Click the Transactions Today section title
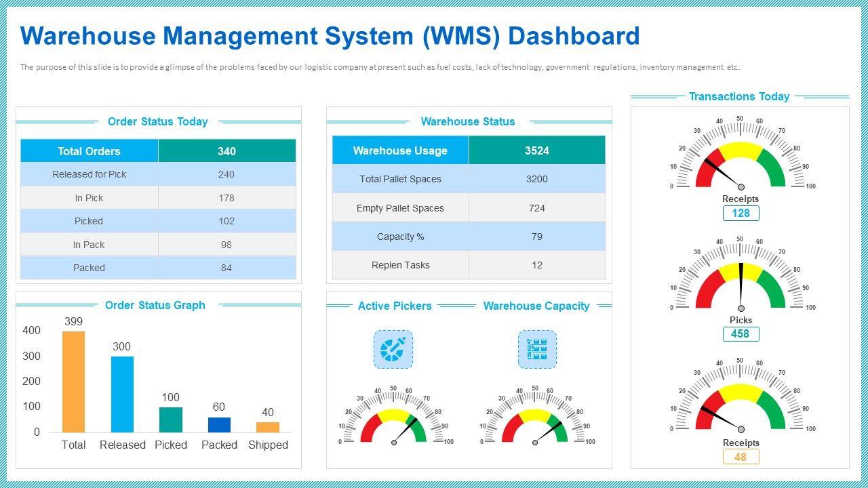This screenshot has height=488, width=868. click(739, 96)
